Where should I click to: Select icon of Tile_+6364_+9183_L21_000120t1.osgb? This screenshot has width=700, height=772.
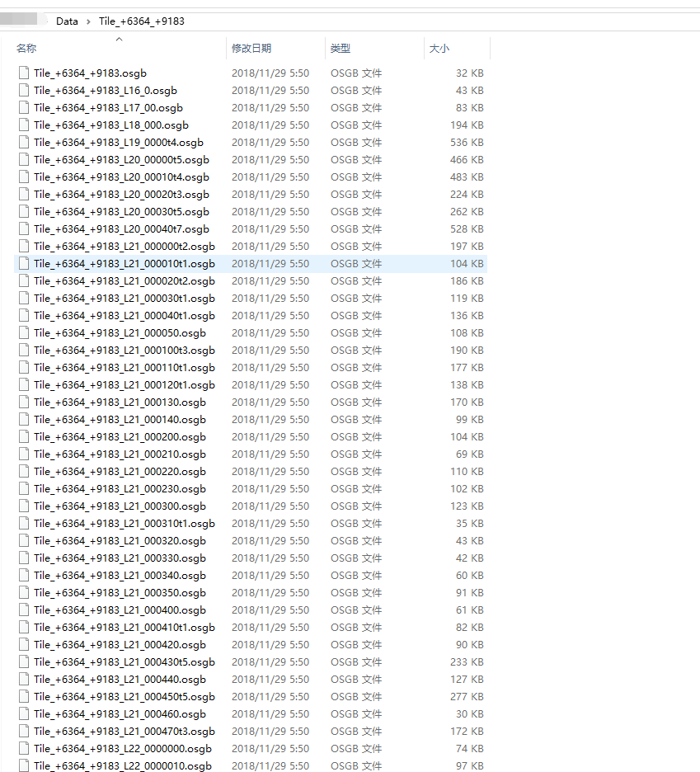point(24,385)
